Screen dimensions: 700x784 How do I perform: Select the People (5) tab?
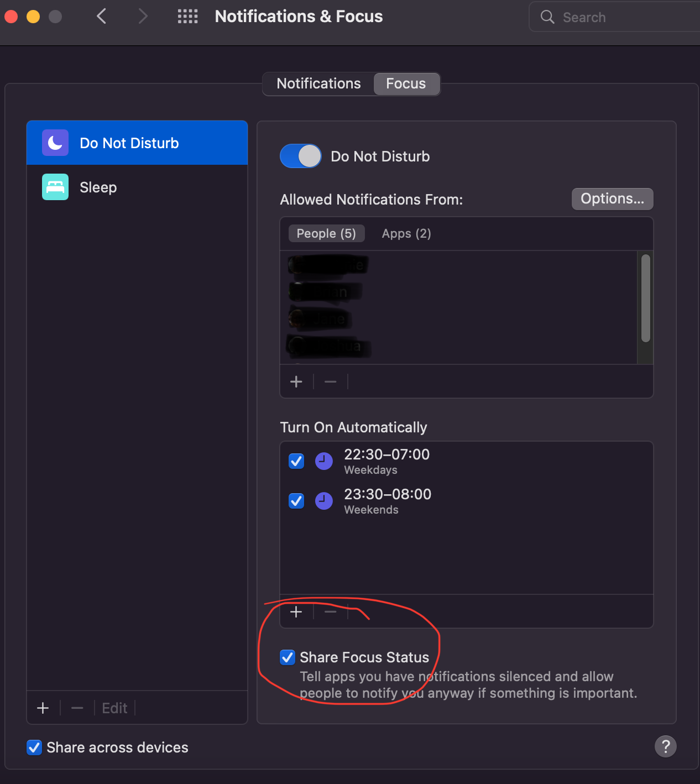(x=326, y=234)
